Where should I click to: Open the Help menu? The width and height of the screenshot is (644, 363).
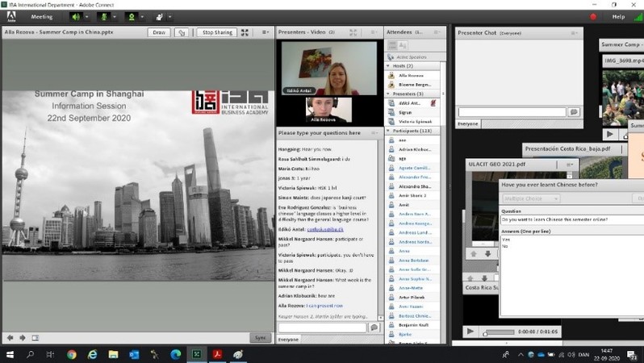(618, 17)
